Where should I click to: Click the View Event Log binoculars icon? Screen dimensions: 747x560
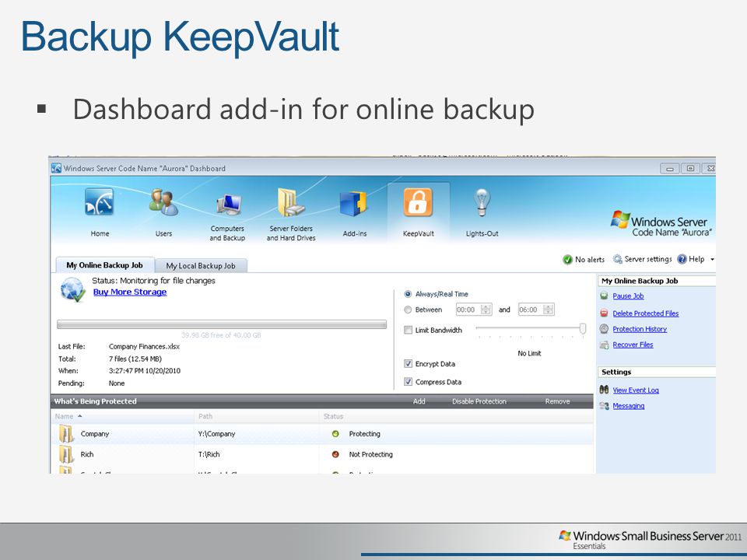pos(604,390)
